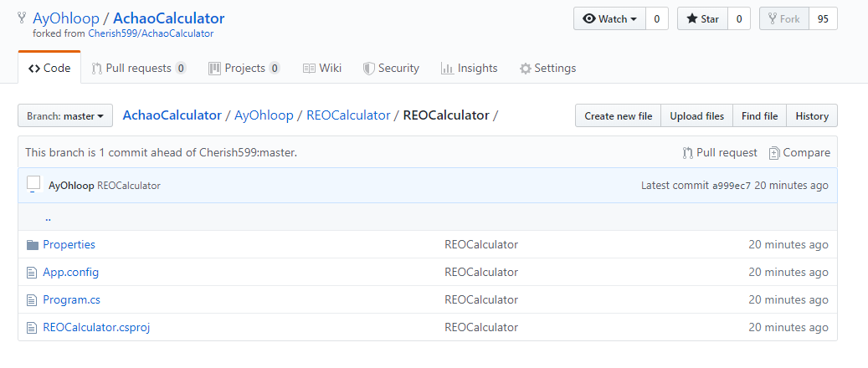The width and height of the screenshot is (868, 368).
Task: Open the fork count 95
Action: tap(823, 18)
